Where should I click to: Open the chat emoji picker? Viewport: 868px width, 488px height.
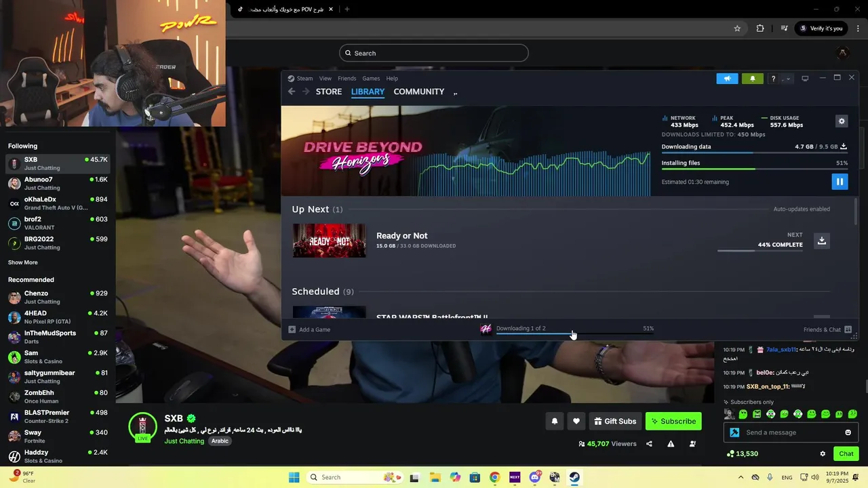pyautogui.click(x=848, y=432)
